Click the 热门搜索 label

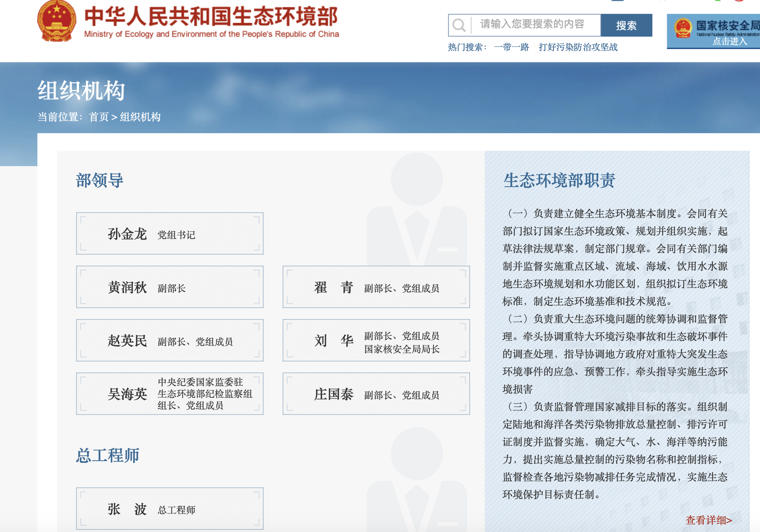467,47
